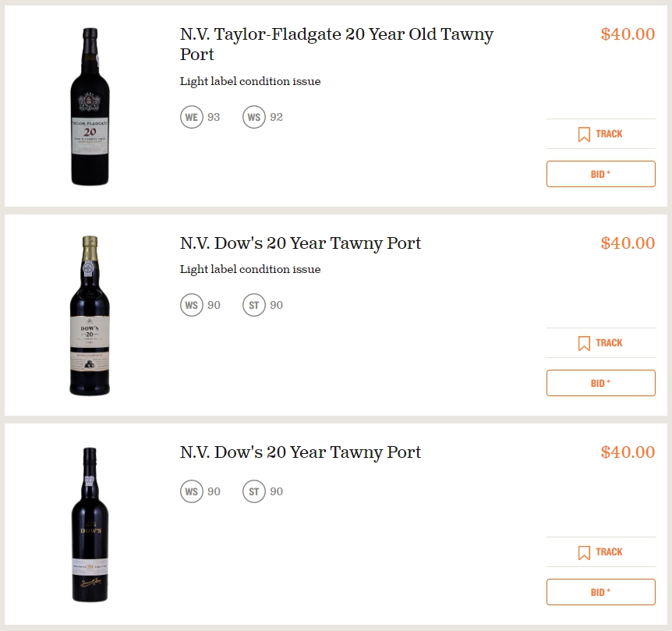Screen dimensions: 672x631
Task: Track the third listing Dow's Tawny Port
Action: [x=600, y=551]
